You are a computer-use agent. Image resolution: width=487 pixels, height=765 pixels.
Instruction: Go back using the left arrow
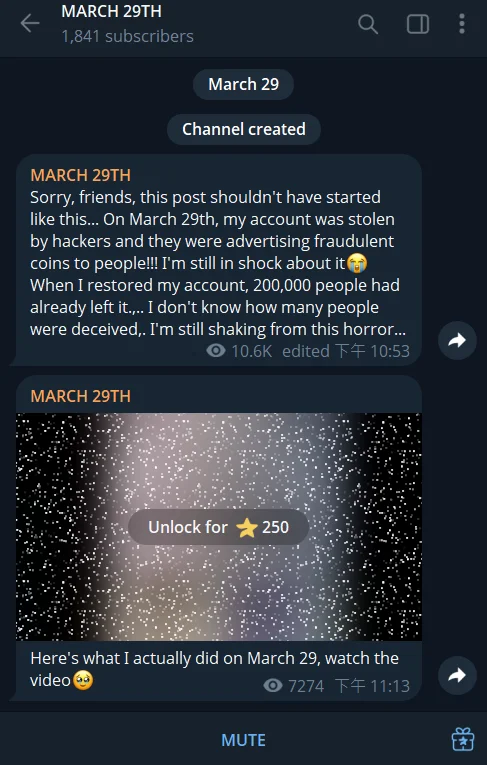[30, 23]
